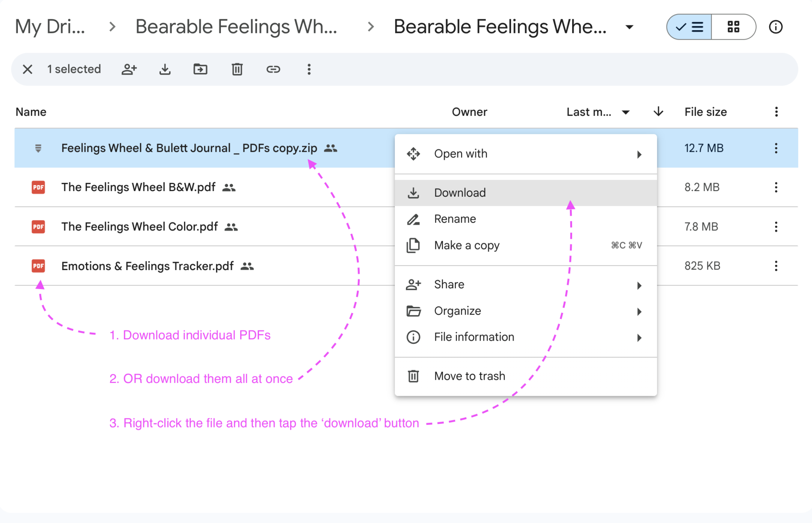Click the sort direction arrow near Last modified
Screen dimensions: 812x523
[x=658, y=112]
